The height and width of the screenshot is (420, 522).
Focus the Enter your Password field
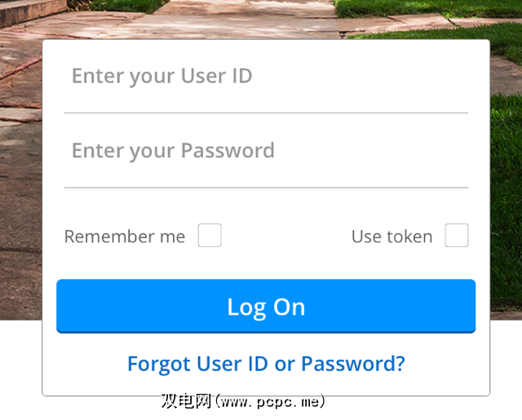(x=266, y=151)
